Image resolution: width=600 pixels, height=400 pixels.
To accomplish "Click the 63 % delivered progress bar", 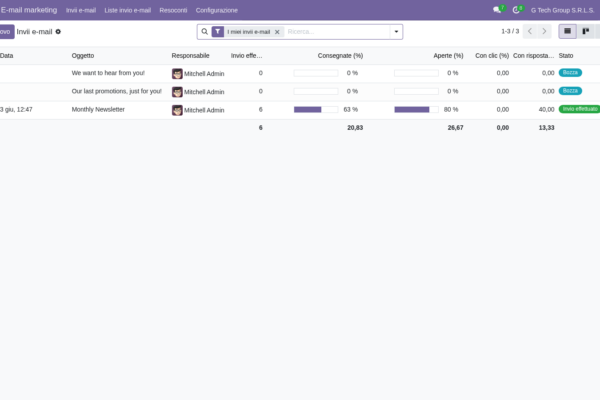I will (316, 110).
